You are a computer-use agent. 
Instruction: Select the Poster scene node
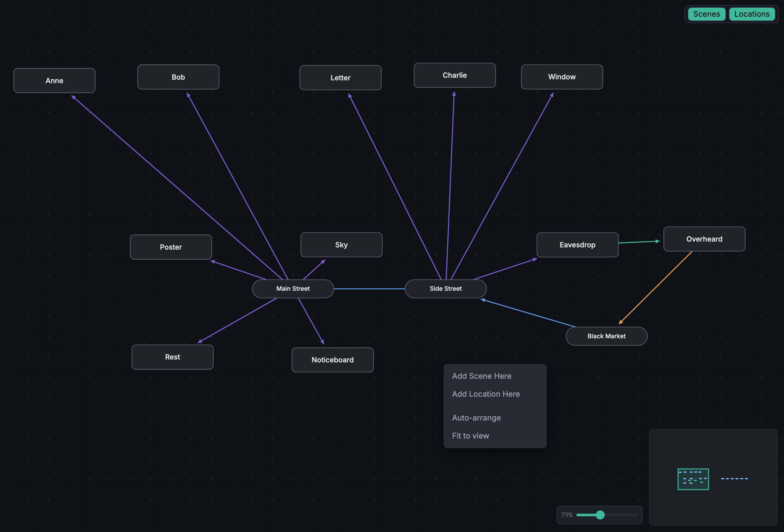click(x=171, y=247)
